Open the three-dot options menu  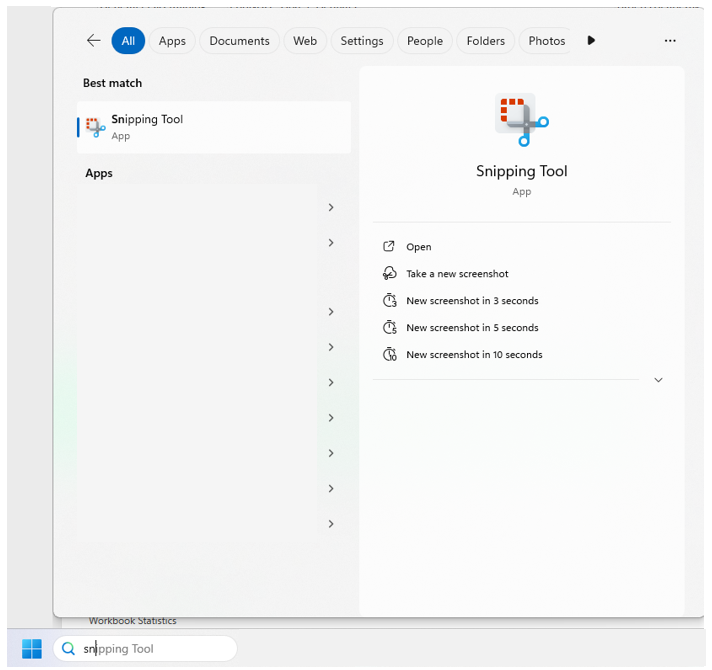tap(670, 41)
